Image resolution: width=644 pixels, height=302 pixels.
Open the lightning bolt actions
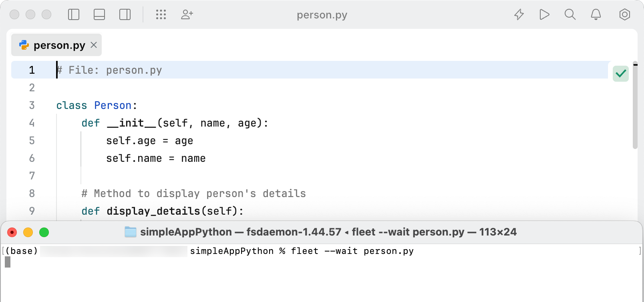pos(519,15)
